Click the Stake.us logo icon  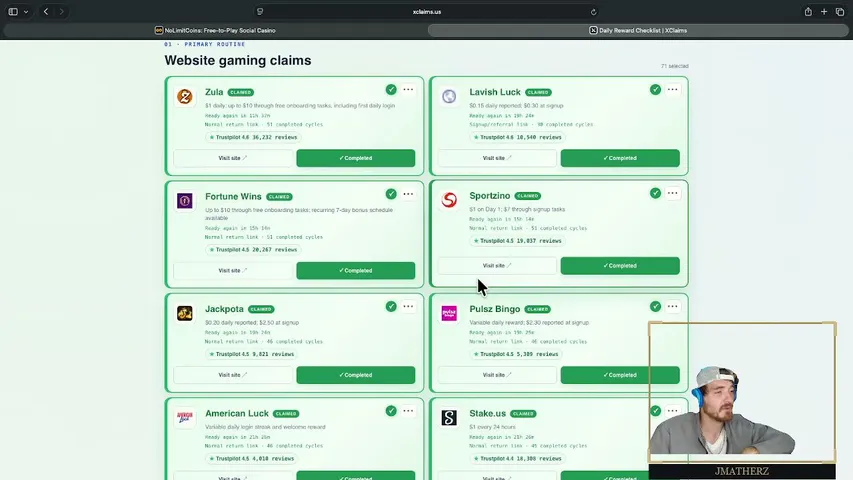pyautogui.click(x=449, y=418)
